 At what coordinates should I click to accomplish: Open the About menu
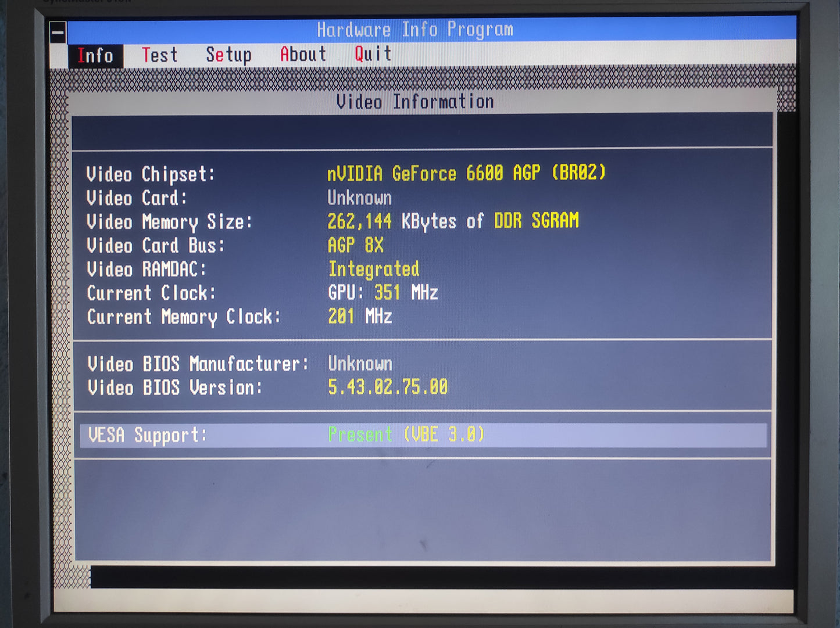click(x=302, y=54)
